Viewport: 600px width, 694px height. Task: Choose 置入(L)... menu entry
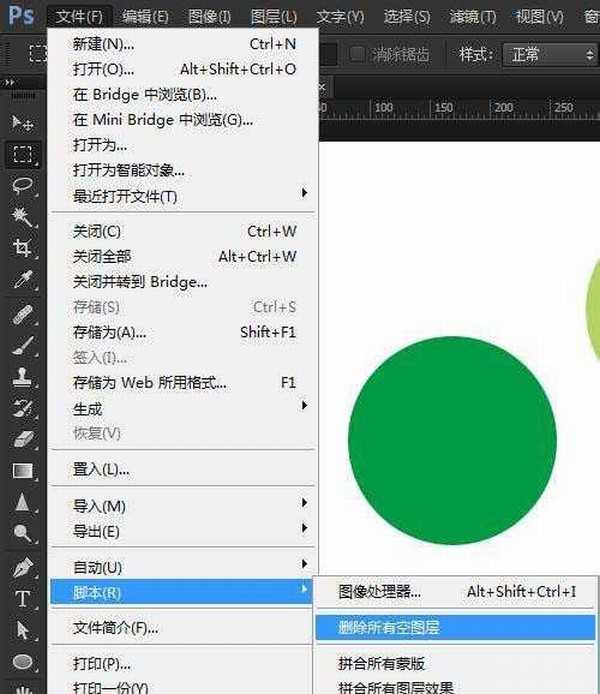point(183,469)
